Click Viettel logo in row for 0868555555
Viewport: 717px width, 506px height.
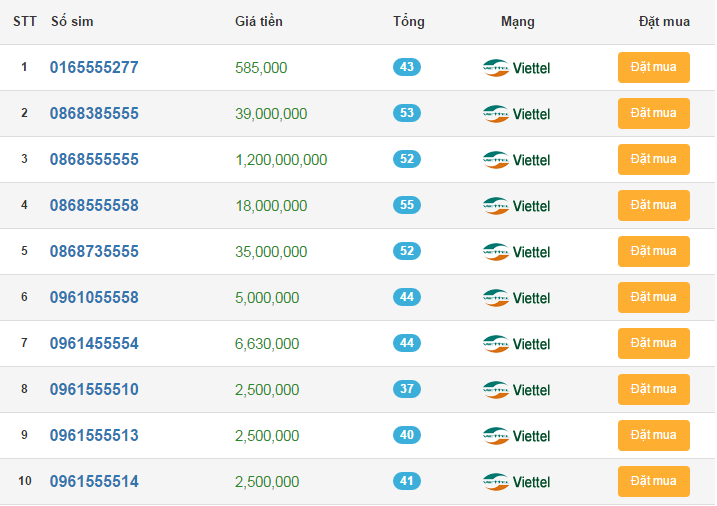(516, 160)
